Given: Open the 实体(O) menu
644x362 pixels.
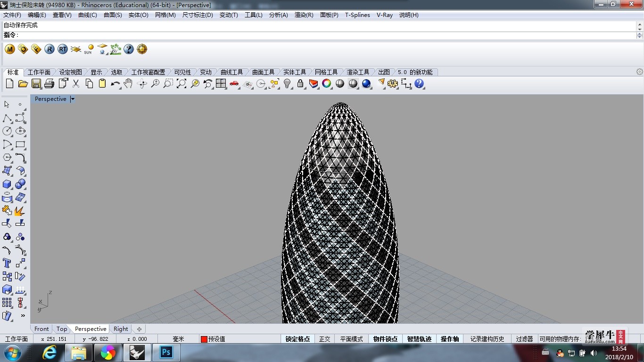Looking at the screenshot, I should point(138,15).
